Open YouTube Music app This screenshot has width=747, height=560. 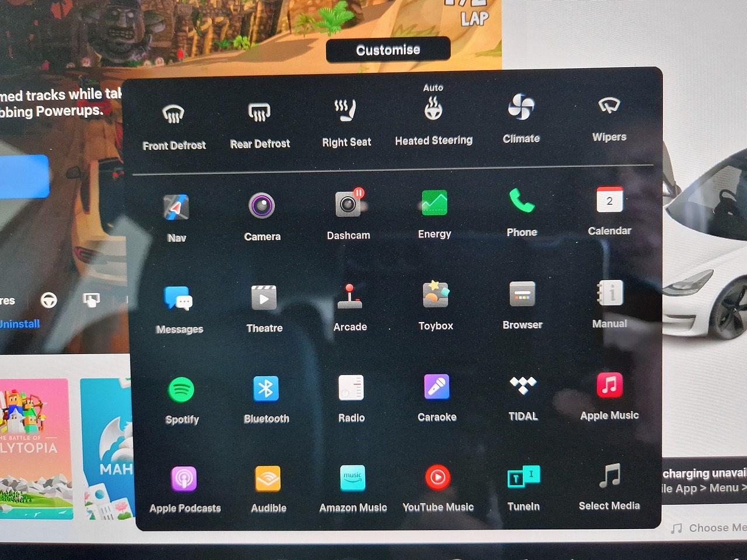pos(438,478)
